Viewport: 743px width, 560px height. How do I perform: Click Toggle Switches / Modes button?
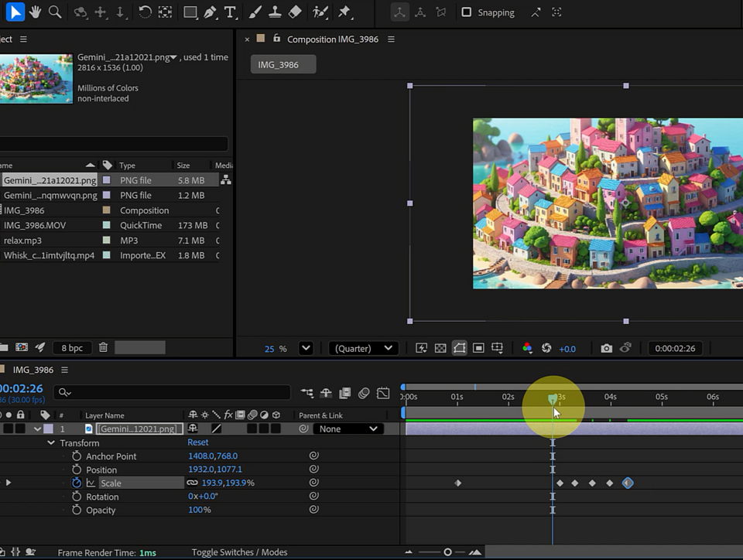239,552
